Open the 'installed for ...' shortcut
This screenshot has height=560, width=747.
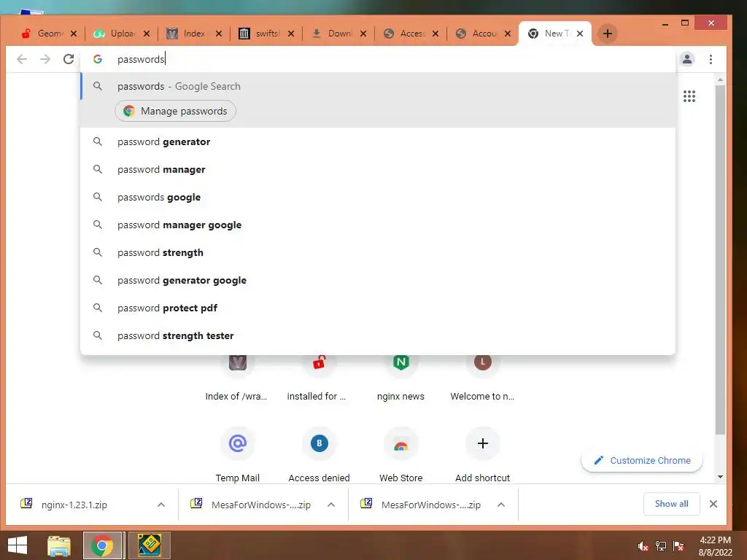319,378
